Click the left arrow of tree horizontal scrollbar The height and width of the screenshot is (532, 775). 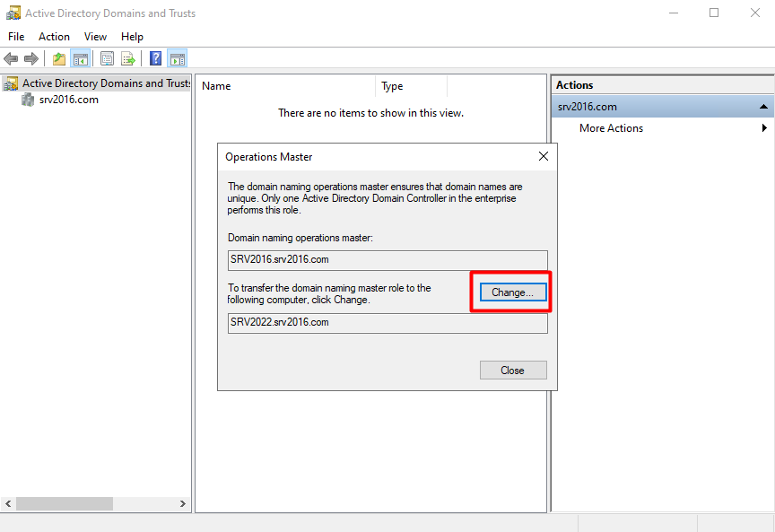[x=8, y=504]
